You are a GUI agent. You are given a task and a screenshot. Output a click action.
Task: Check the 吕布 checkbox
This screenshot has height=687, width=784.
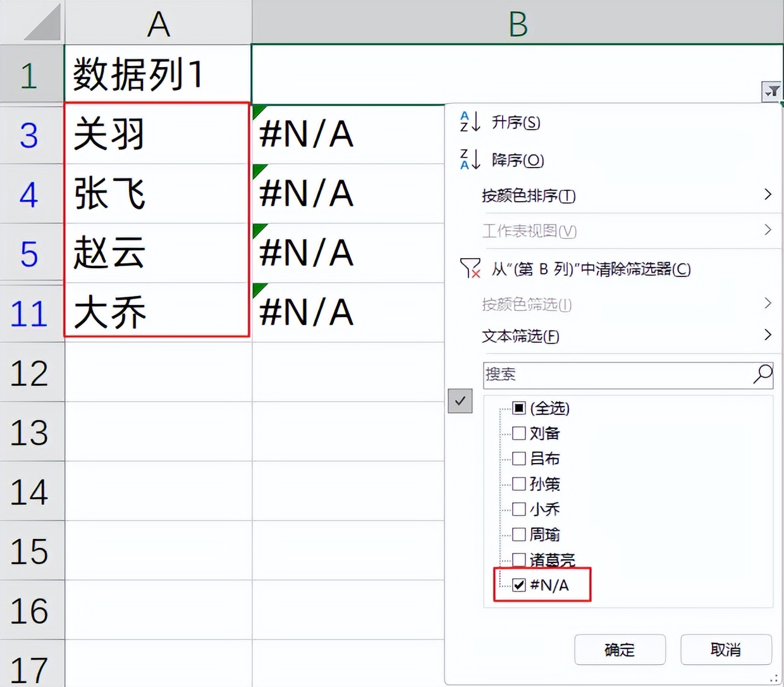519,459
